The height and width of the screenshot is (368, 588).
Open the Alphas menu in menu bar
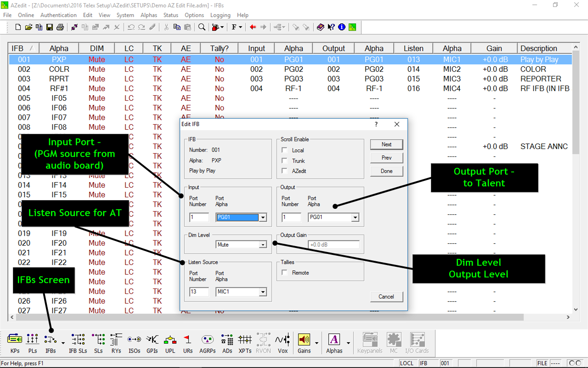pyautogui.click(x=149, y=15)
